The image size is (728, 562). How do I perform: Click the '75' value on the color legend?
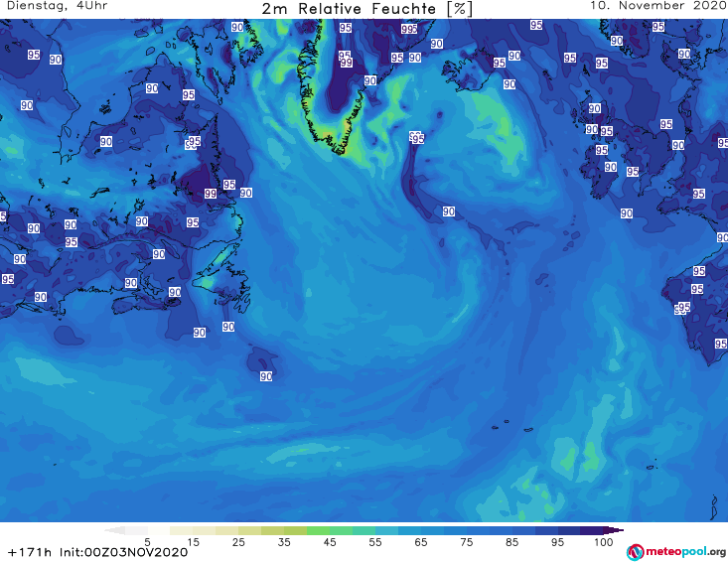coord(466,542)
